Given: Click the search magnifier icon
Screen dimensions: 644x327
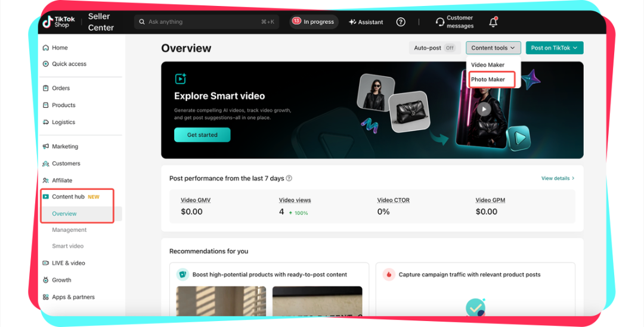Looking at the screenshot, I should (142, 22).
